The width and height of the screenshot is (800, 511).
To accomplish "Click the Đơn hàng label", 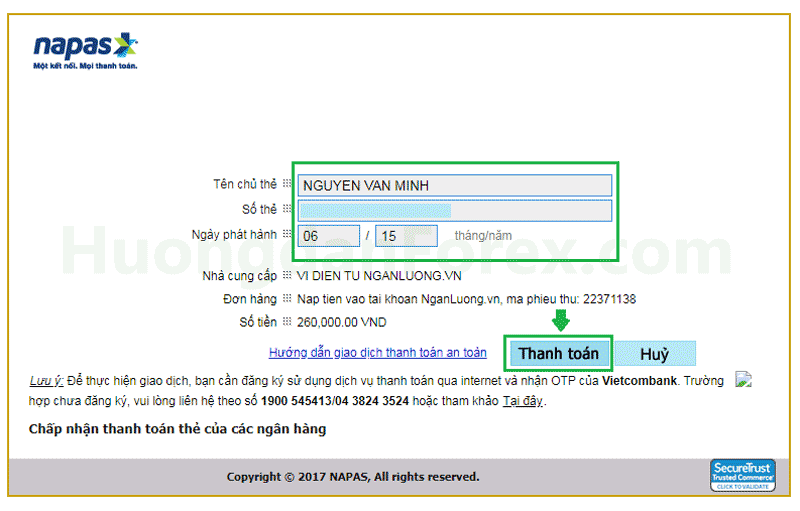I will pos(250,299).
